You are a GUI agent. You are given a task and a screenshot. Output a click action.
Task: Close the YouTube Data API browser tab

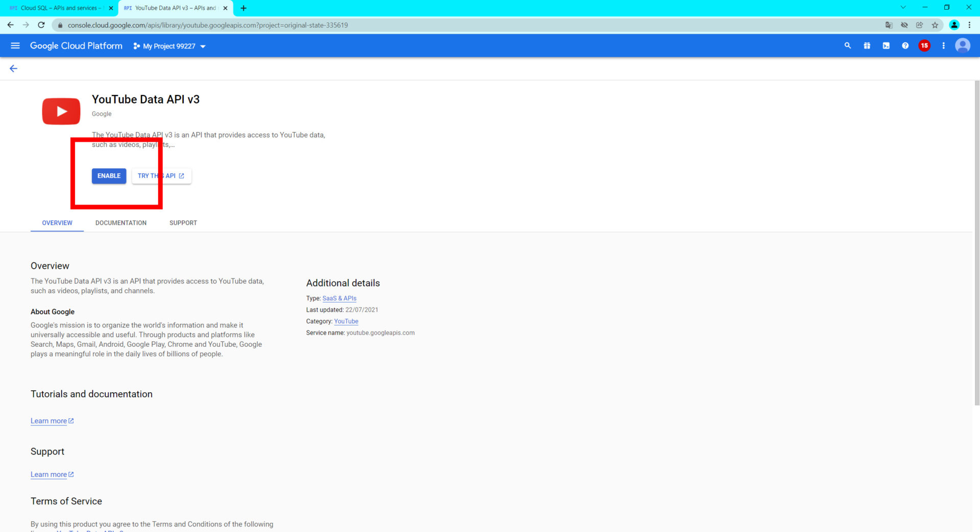(225, 8)
